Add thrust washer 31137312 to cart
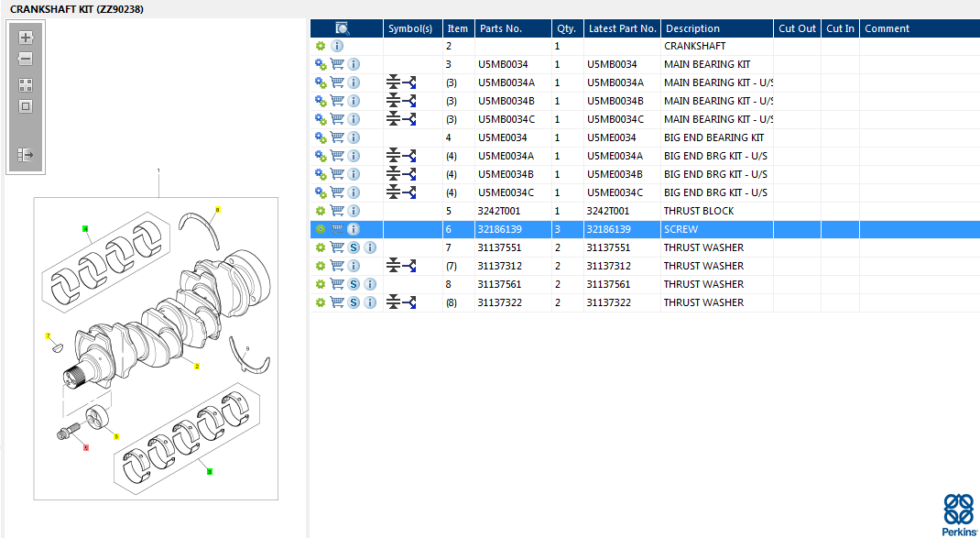 pyautogui.click(x=337, y=266)
